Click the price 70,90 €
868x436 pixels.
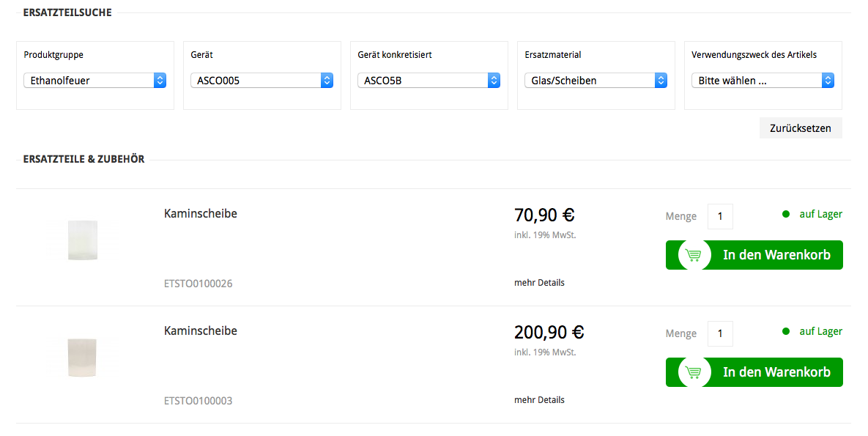tap(545, 215)
